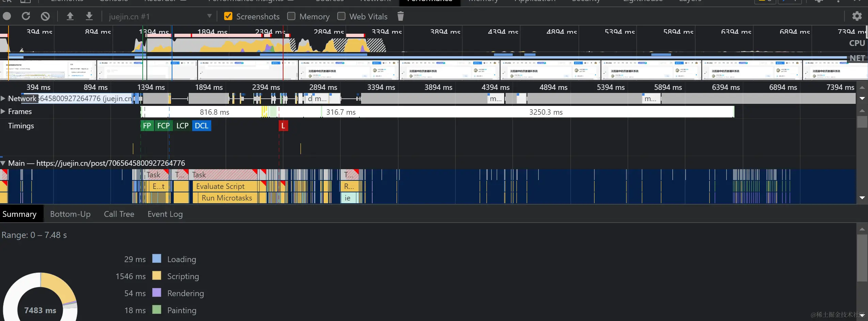Open the earliest filmstrip screenshot thumbnail
Viewport: 868px width, 321px height.
tap(48, 70)
